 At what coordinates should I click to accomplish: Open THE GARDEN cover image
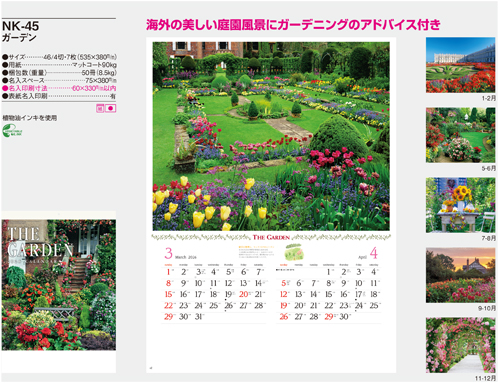point(59,285)
